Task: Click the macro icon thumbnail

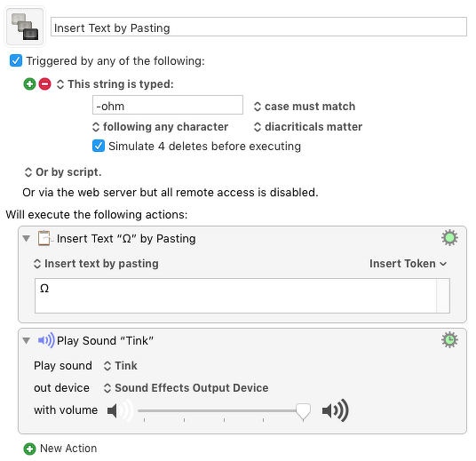Action: 25,27
